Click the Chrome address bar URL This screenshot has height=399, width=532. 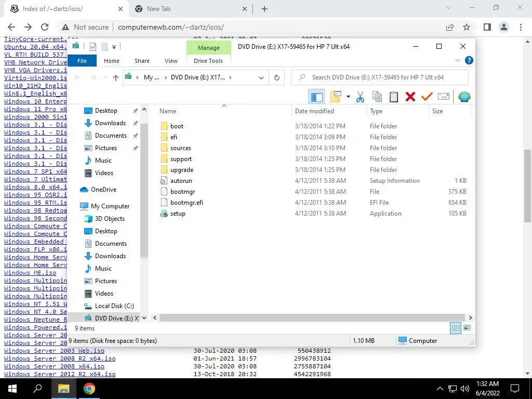coord(171,27)
